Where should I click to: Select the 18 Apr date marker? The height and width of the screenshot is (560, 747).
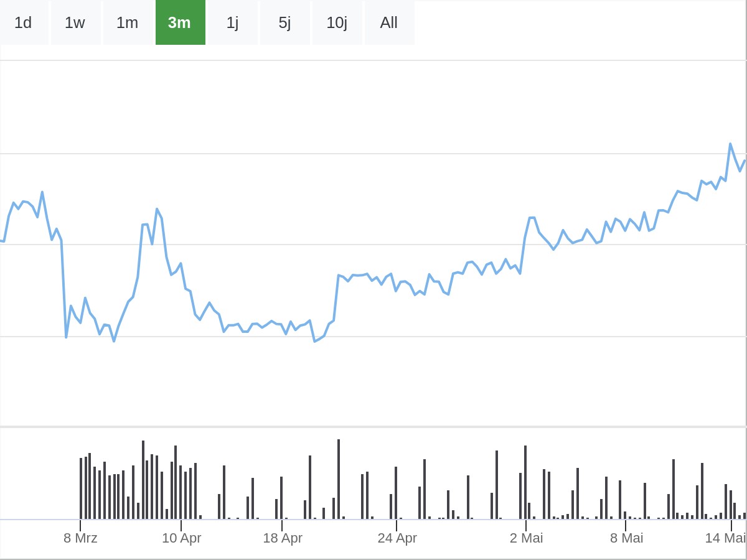pyautogui.click(x=282, y=538)
